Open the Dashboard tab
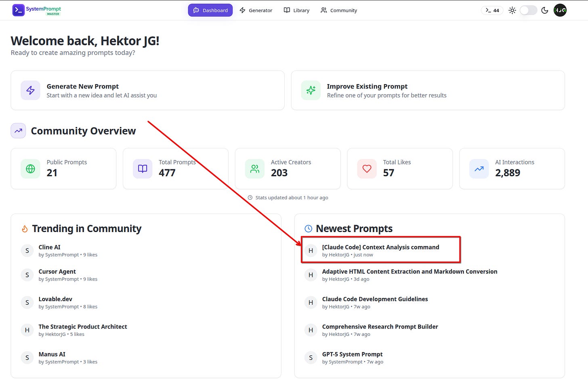 tap(210, 10)
